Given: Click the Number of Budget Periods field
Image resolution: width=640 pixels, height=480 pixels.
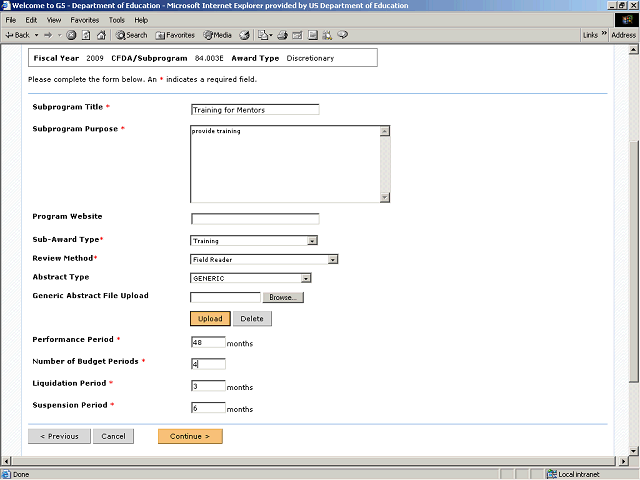Looking at the screenshot, I should 208,364.
